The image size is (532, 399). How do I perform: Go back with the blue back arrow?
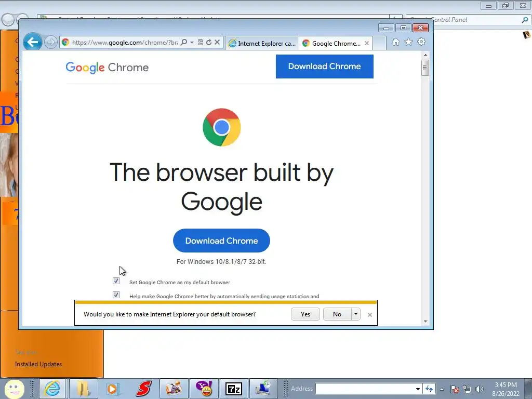[x=33, y=43]
